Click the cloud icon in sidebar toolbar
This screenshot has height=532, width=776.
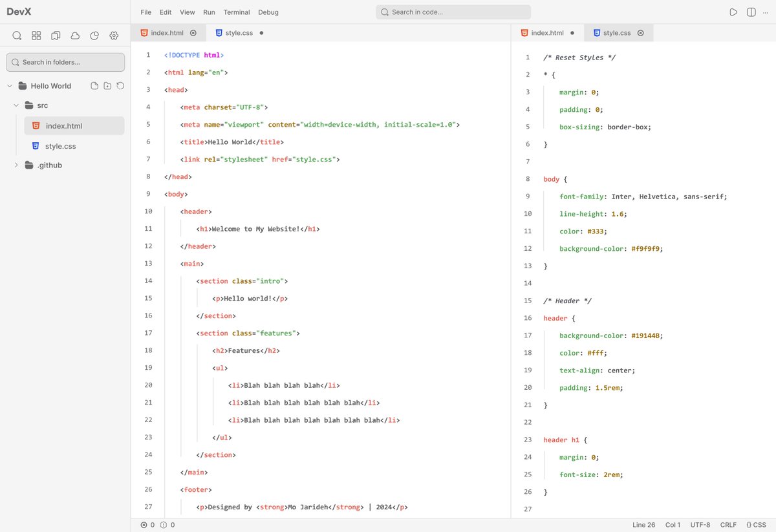(x=75, y=36)
